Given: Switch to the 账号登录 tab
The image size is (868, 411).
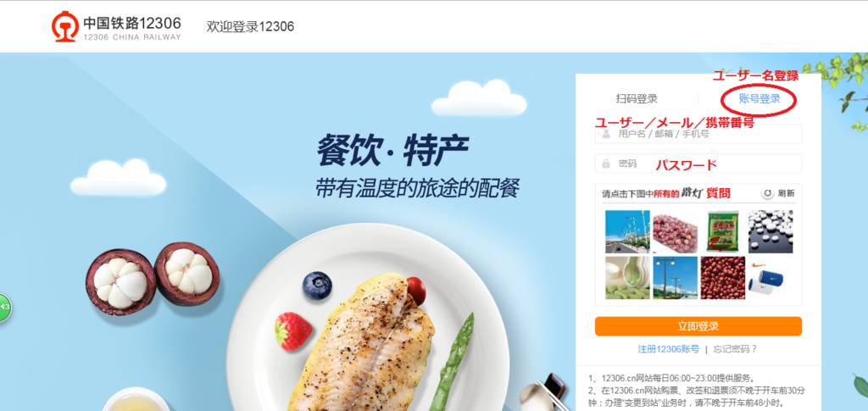Looking at the screenshot, I should 759,99.
